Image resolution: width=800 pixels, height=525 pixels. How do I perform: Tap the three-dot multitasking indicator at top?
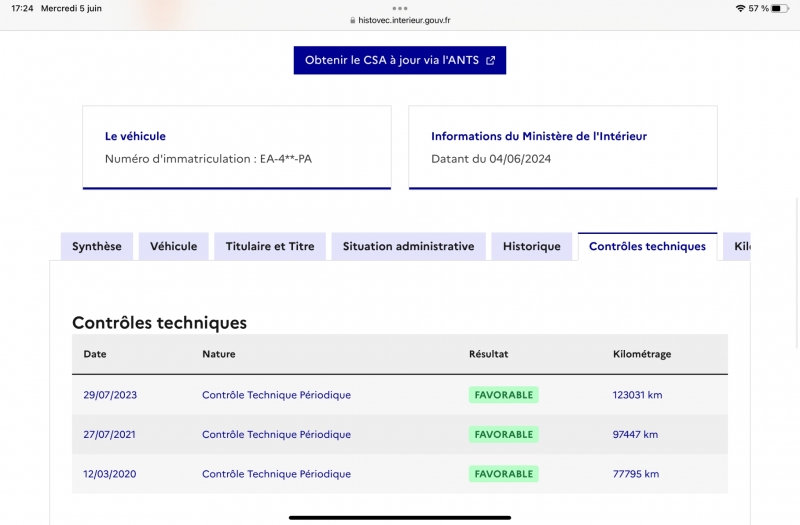[x=400, y=8]
